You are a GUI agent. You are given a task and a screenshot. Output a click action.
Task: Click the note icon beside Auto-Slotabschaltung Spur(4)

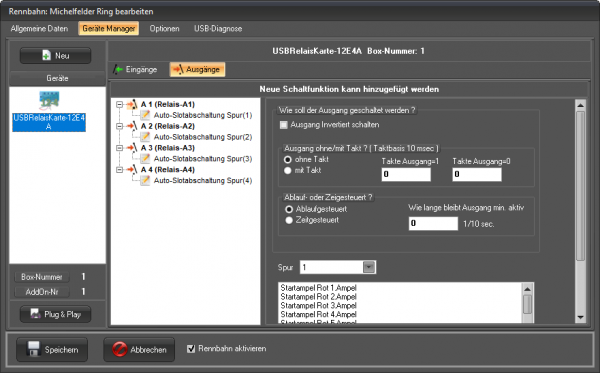click(x=145, y=180)
